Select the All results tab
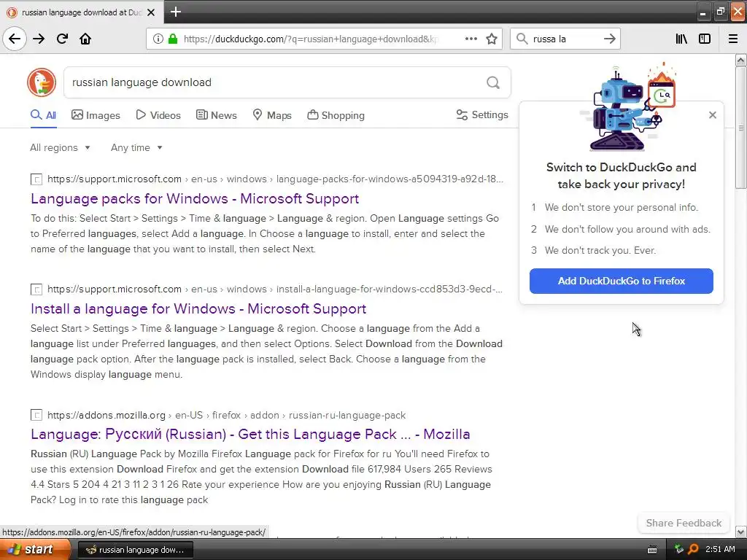Viewport: 747px width, 560px height. pyautogui.click(x=43, y=115)
